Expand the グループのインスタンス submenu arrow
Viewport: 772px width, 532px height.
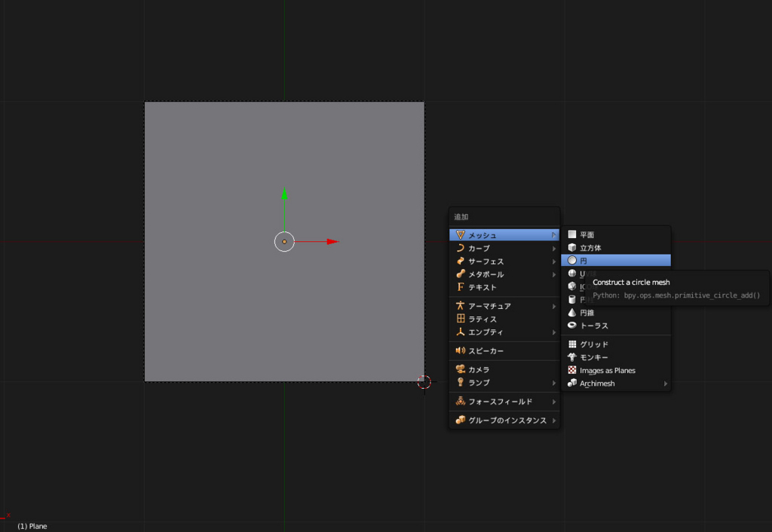[554, 420]
